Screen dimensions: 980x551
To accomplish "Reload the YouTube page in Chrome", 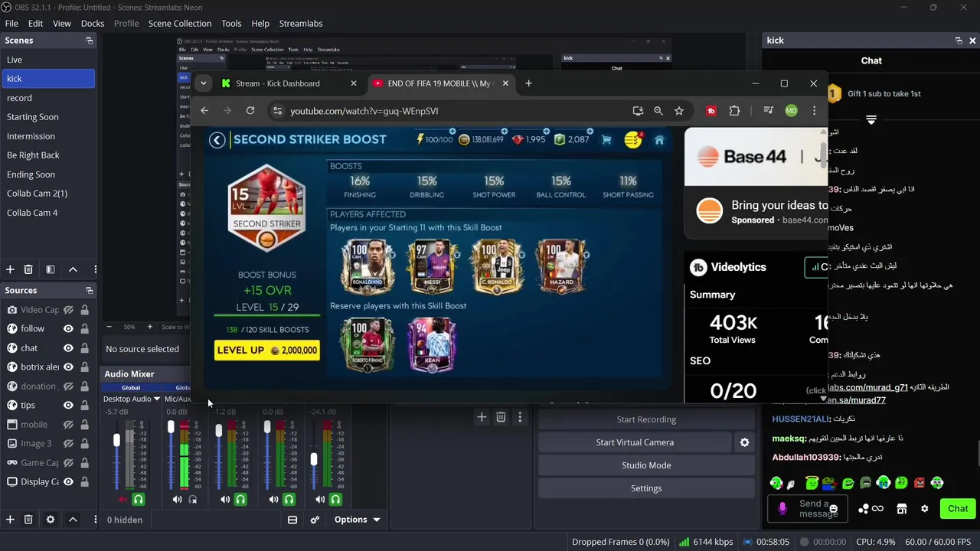I will tap(250, 111).
